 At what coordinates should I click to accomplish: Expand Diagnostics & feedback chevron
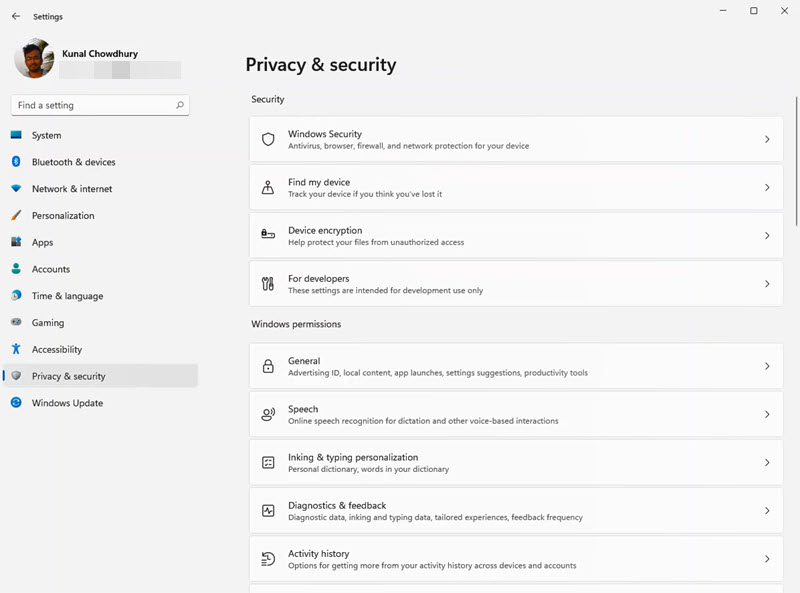767,511
